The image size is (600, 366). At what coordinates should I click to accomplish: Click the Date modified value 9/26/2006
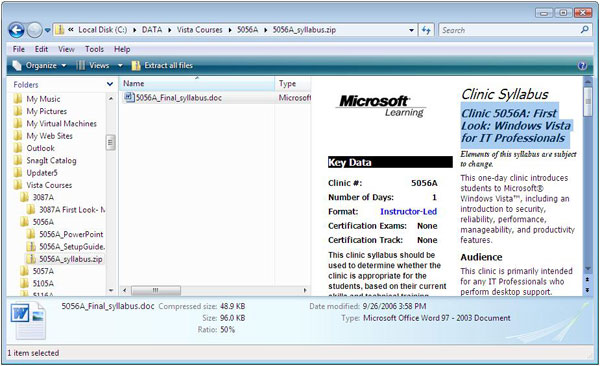[x=394, y=306]
